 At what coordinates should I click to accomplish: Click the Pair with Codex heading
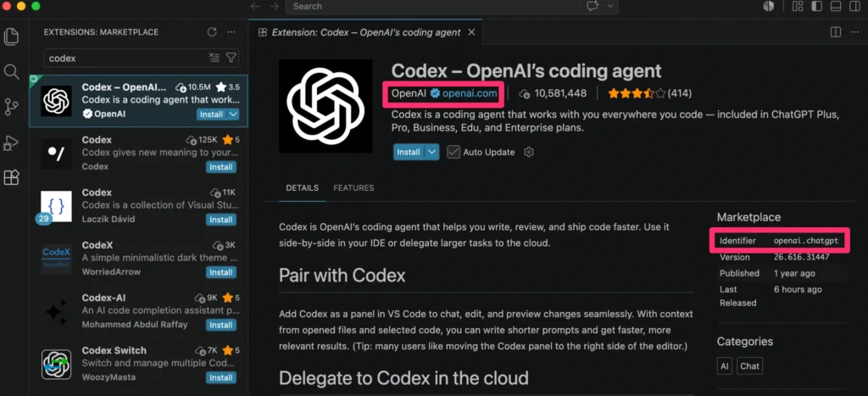(342, 276)
